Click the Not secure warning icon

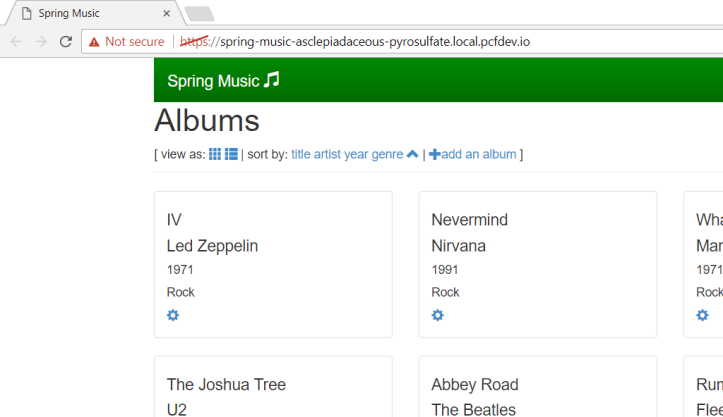(94, 42)
